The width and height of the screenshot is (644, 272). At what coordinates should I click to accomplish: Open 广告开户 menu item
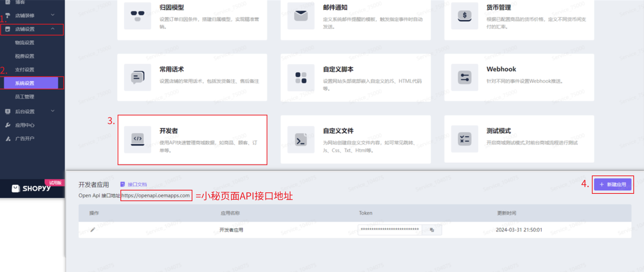click(25, 138)
